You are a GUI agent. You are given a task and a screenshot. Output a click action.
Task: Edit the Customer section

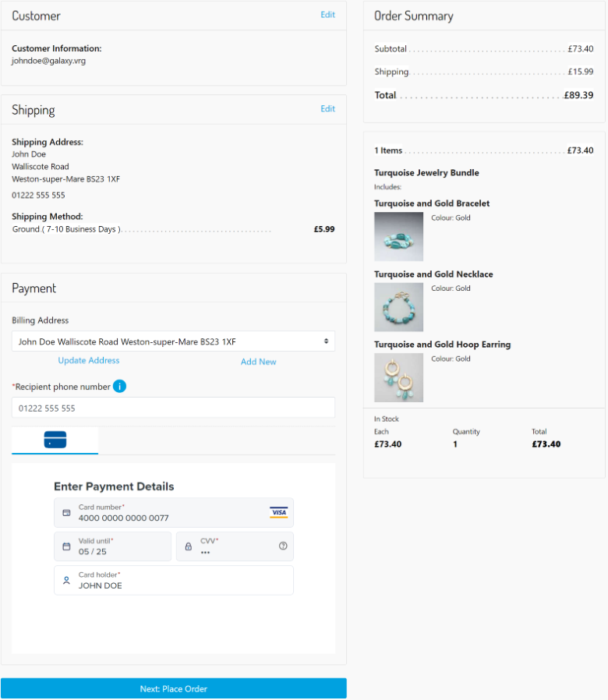[327, 15]
